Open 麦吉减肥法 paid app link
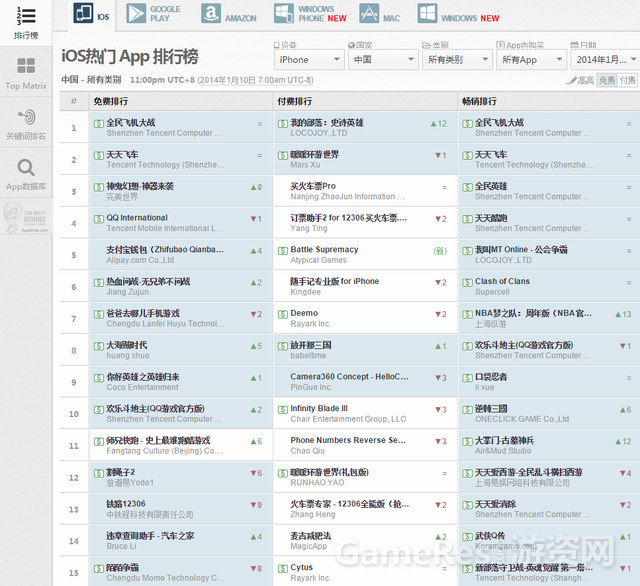This screenshot has height=586, width=640. (x=311, y=536)
